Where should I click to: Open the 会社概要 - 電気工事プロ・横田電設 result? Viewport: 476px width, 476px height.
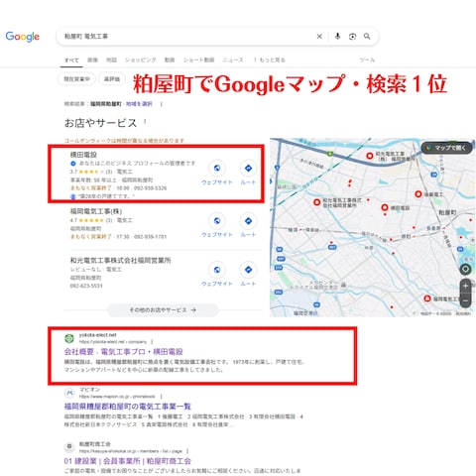[124, 351]
